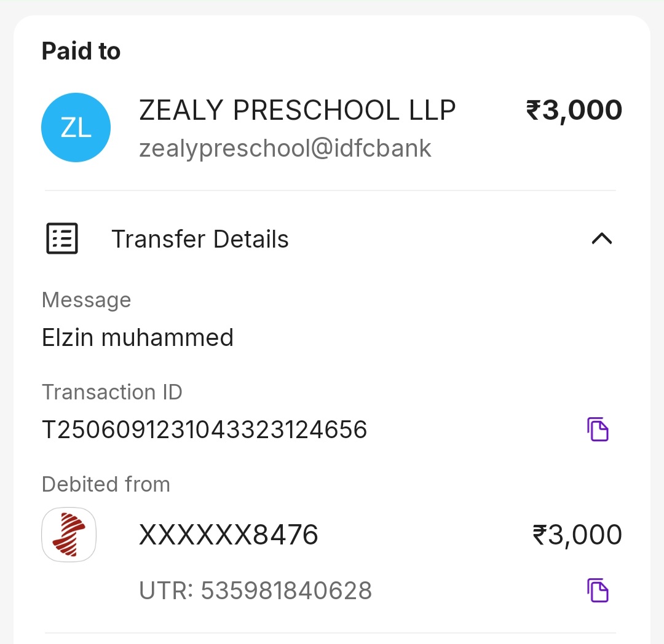
Task: Tap the UTR: 535981840628 text
Action: [x=255, y=591]
